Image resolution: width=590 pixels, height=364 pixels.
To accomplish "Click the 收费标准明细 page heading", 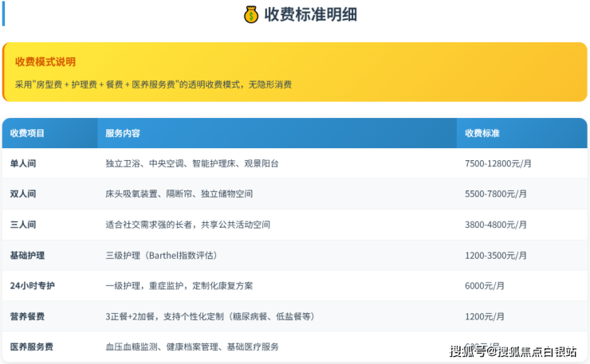I will tap(305, 15).
